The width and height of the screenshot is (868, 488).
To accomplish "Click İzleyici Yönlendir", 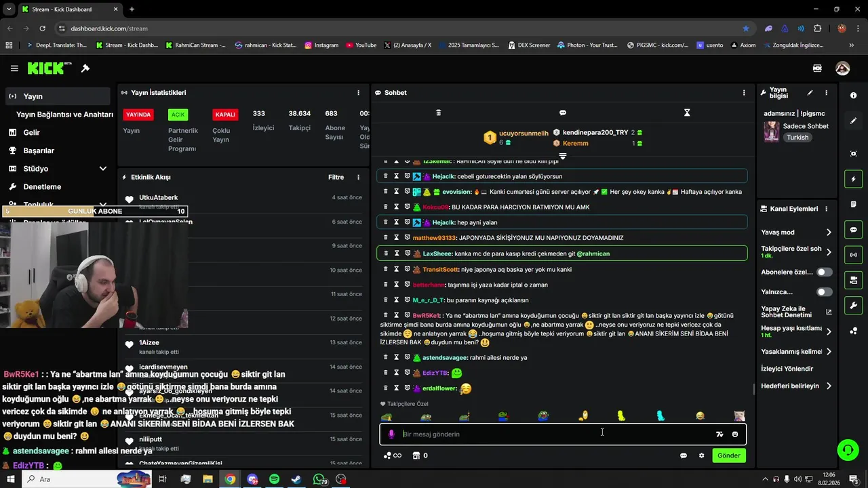I will pyautogui.click(x=787, y=369).
